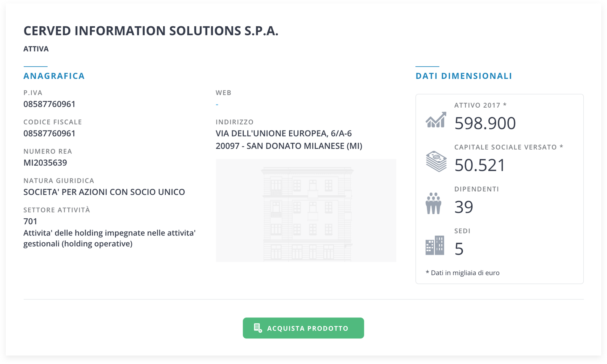Select the company title Cerved Information Solutions

tap(151, 31)
